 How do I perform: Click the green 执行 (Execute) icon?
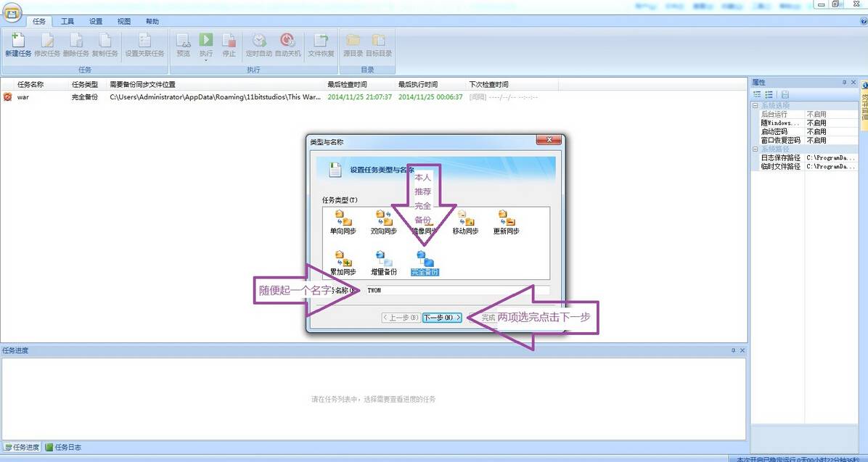coord(206,40)
